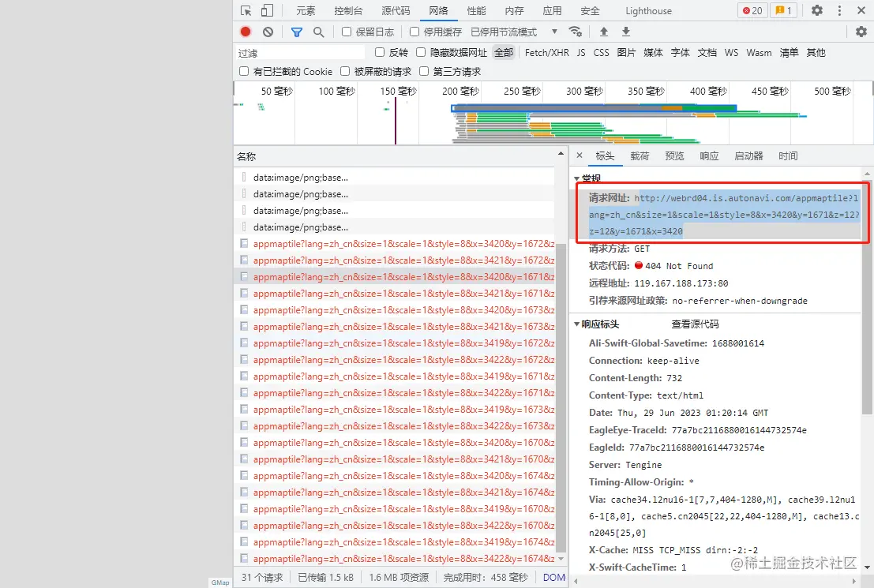Open the DevTools three-dot menu

tap(839, 10)
